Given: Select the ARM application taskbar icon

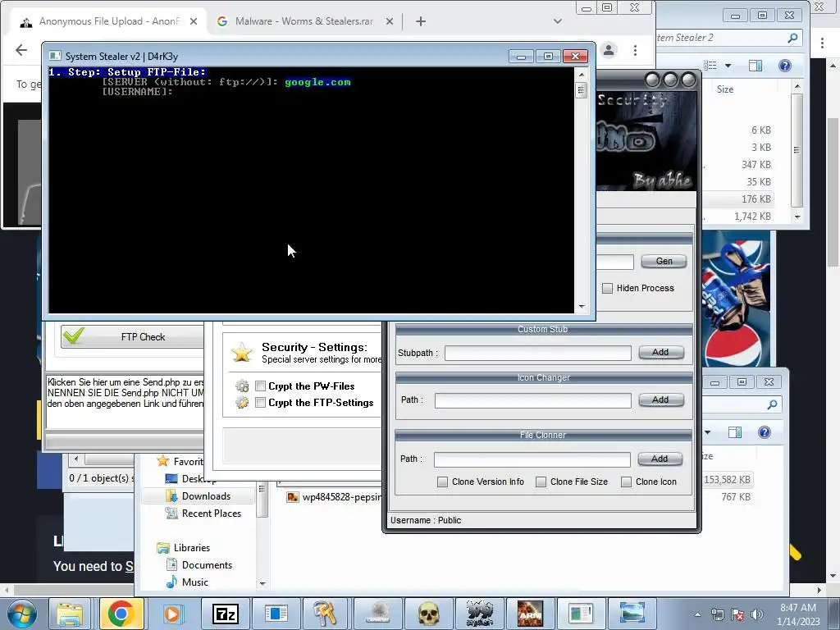Looking at the screenshot, I should pos(530,614).
